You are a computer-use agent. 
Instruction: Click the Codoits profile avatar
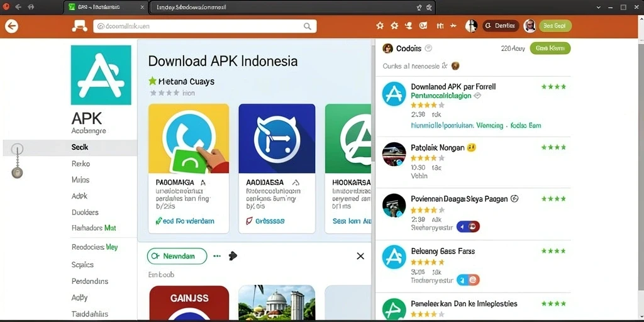(387, 48)
